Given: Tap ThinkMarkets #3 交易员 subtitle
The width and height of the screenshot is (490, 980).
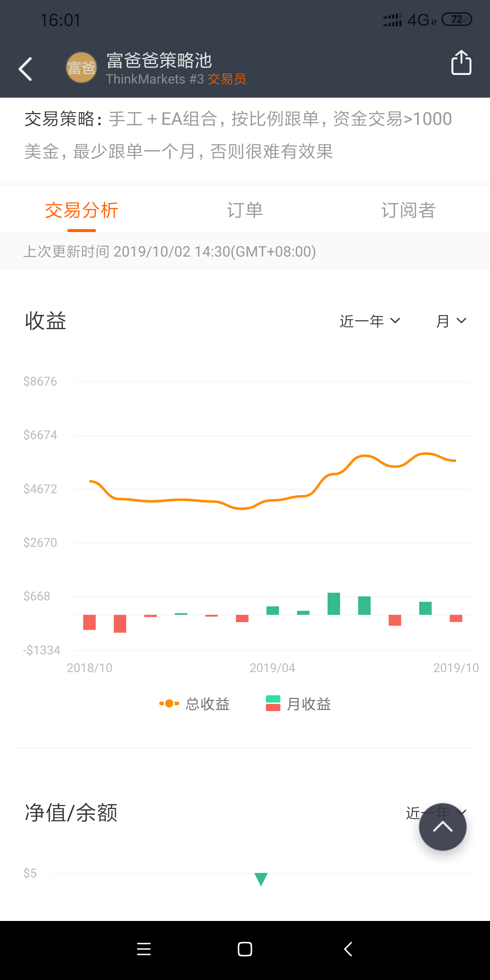Looking at the screenshot, I should click(176, 79).
